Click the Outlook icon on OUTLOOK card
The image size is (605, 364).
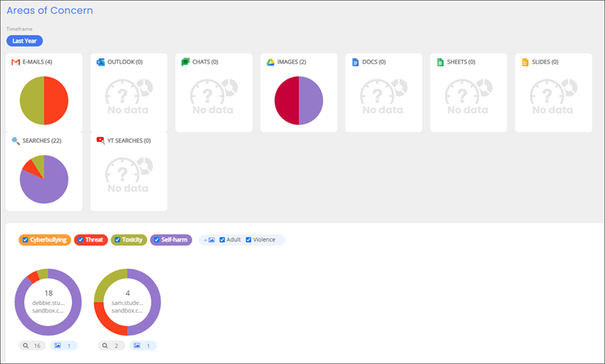(100, 62)
